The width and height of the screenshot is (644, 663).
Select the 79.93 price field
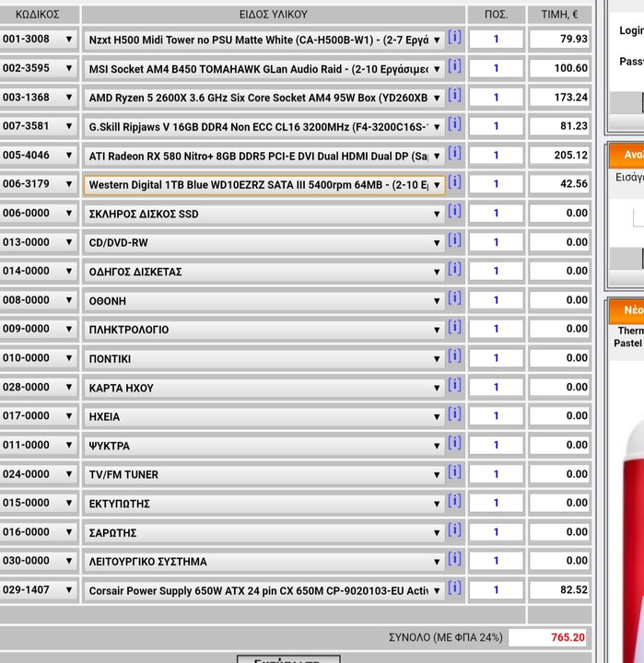click(559, 39)
